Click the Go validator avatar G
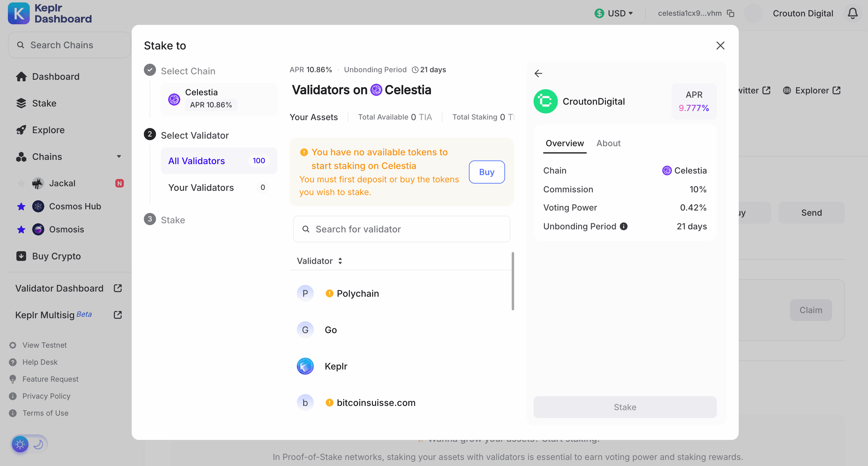The image size is (868, 466). point(305,330)
